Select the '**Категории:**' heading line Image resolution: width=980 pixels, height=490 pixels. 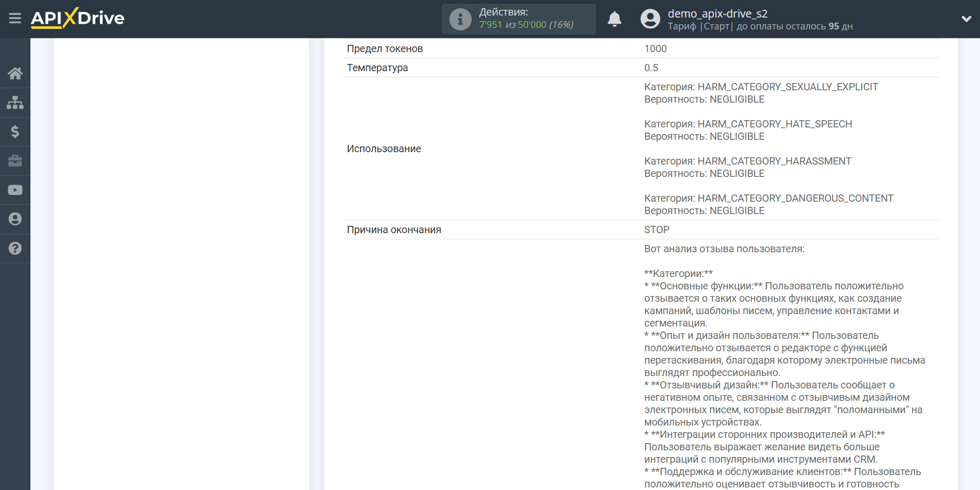[678, 273]
